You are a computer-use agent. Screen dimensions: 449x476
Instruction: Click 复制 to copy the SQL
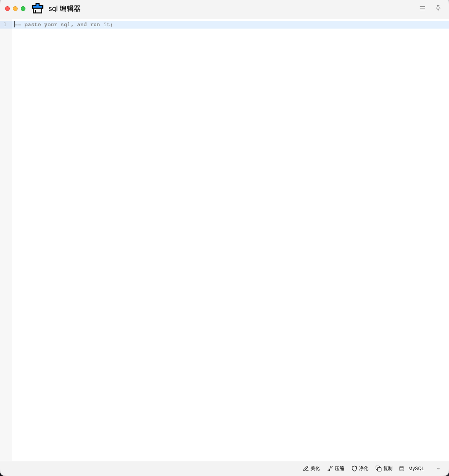tap(384, 469)
